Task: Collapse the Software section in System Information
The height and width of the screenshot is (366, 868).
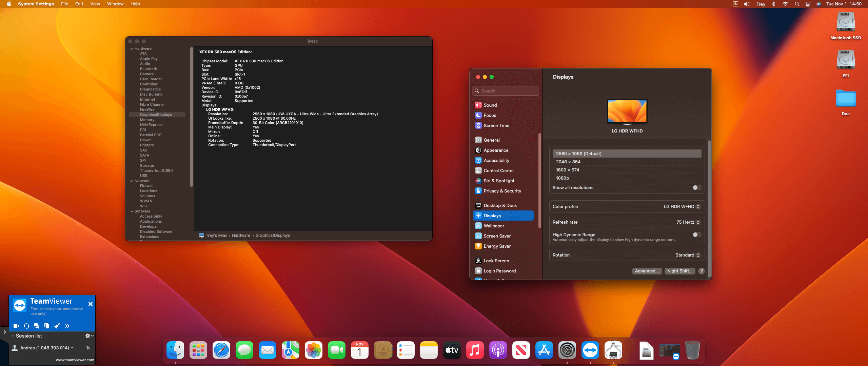Action: click(x=132, y=211)
